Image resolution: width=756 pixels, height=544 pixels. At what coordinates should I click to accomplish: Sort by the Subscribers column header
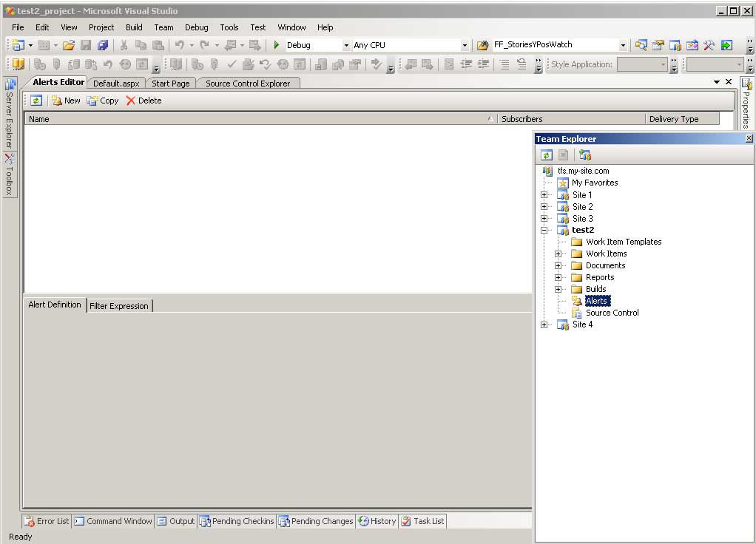coord(571,119)
